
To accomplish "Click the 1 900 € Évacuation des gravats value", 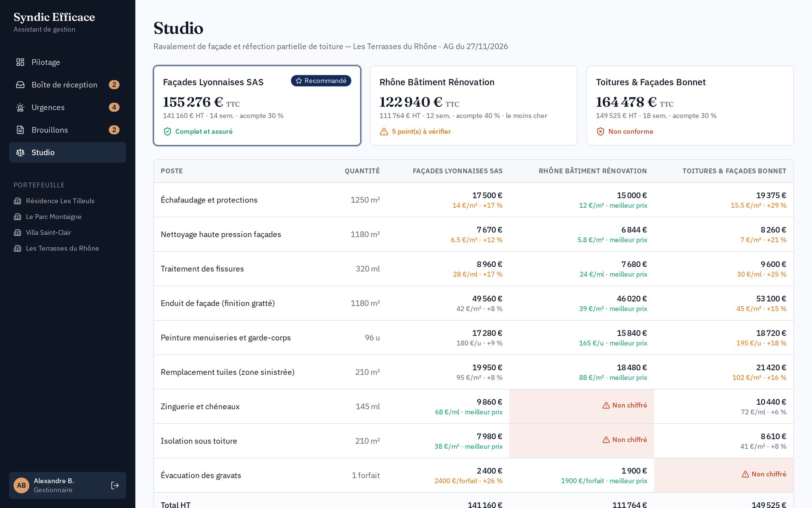I will point(634,471).
